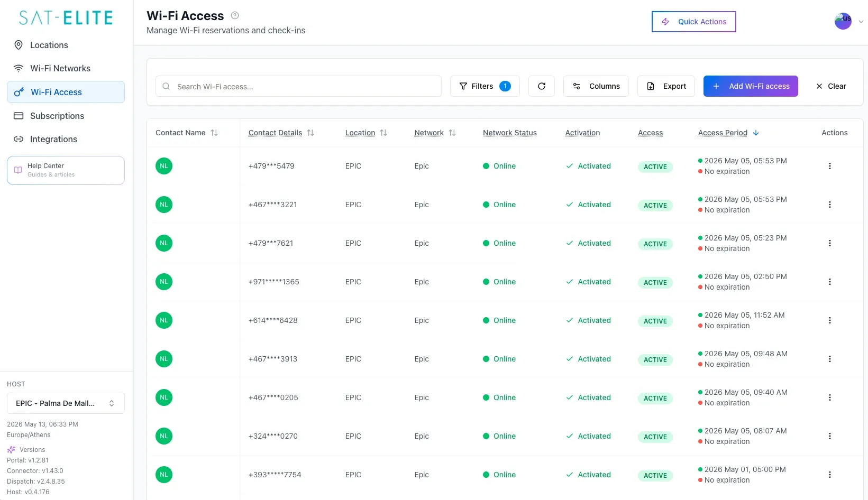Click the Portal: v1.2.81 version text
This screenshot has width=868, height=500.
pyautogui.click(x=28, y=460)
